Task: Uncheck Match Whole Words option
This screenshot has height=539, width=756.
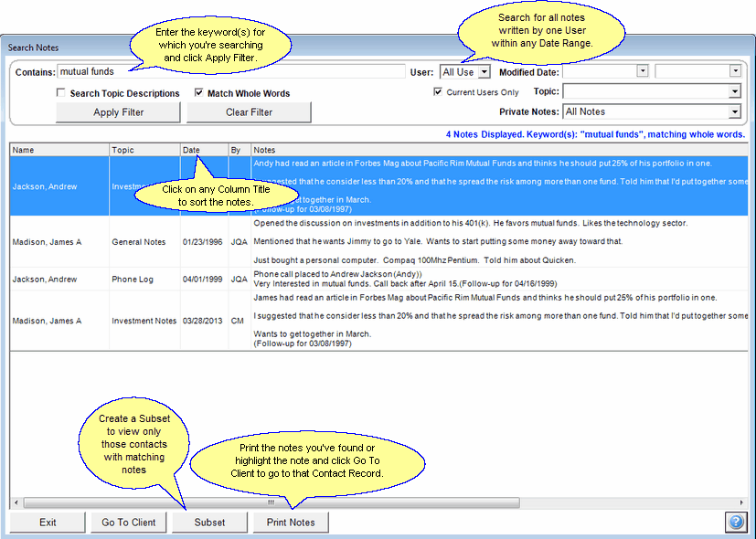Action: 199,93
